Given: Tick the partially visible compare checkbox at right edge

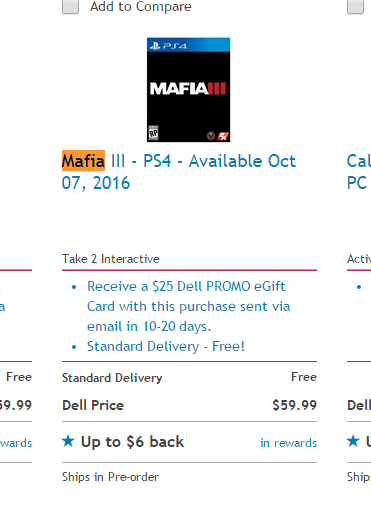Looking at the screenshot, I should 355,6.
